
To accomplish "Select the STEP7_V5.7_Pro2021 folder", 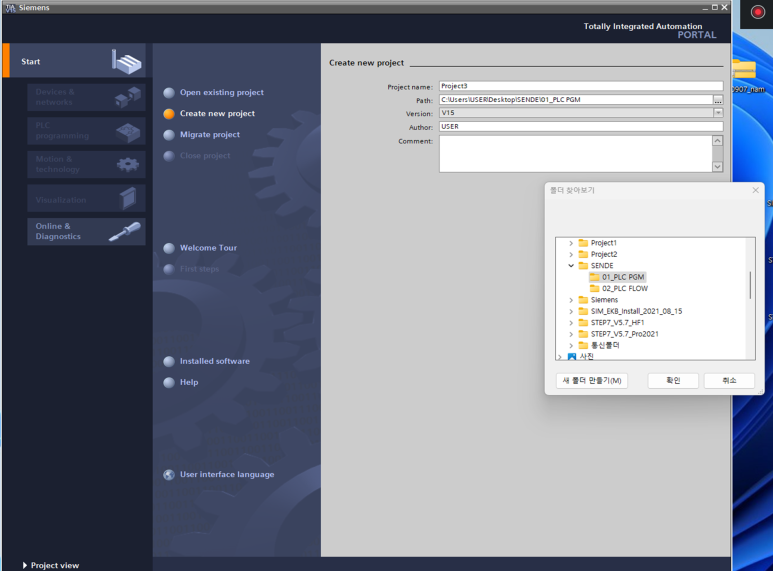I will point(625,334).
